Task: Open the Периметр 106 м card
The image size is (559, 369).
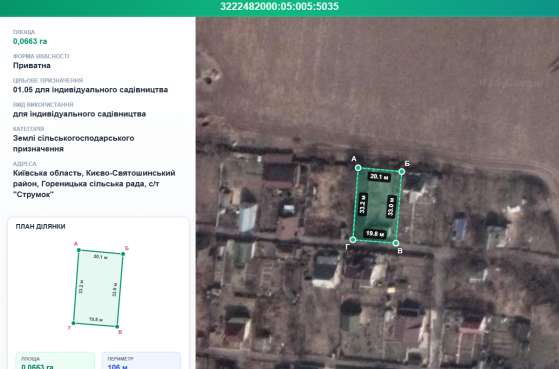Action: click(142, 360)
